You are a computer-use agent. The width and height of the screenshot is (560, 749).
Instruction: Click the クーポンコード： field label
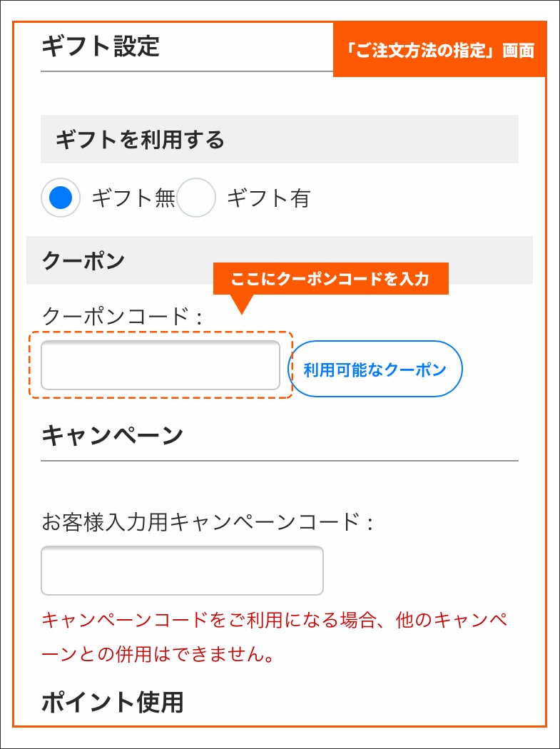pyautogui.click(x=123, y=315)
